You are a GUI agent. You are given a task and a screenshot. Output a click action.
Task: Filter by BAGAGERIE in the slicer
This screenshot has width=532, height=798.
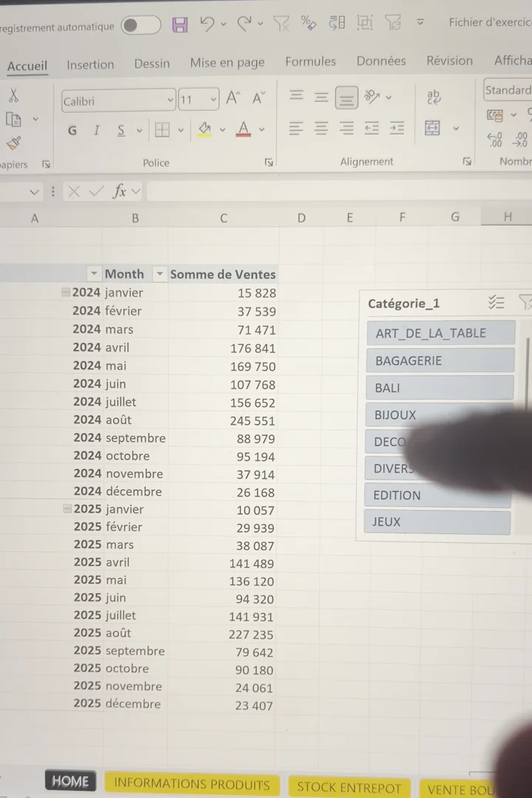(x=440, y=361)
